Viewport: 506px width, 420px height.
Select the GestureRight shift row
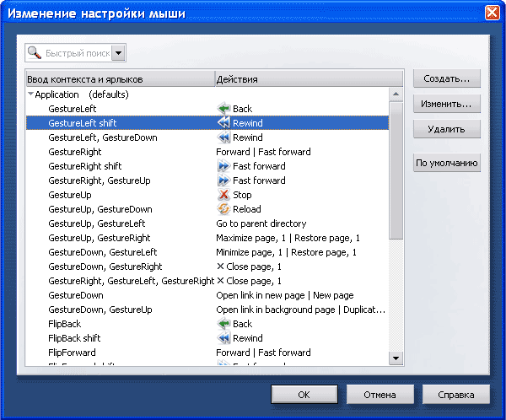[207, 166]
